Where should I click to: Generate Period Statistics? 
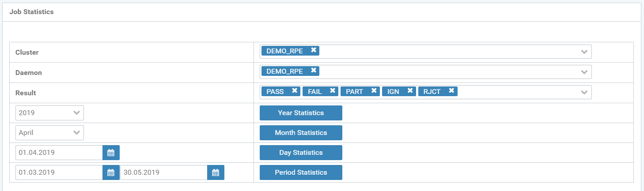pos(301,172)
